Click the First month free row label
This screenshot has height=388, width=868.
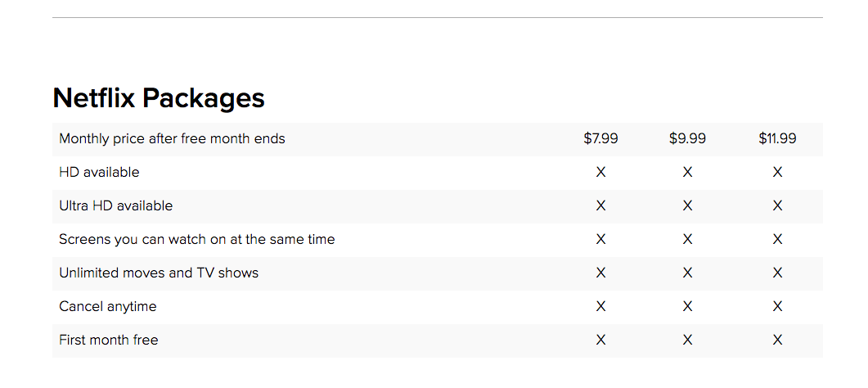[109, 340]
